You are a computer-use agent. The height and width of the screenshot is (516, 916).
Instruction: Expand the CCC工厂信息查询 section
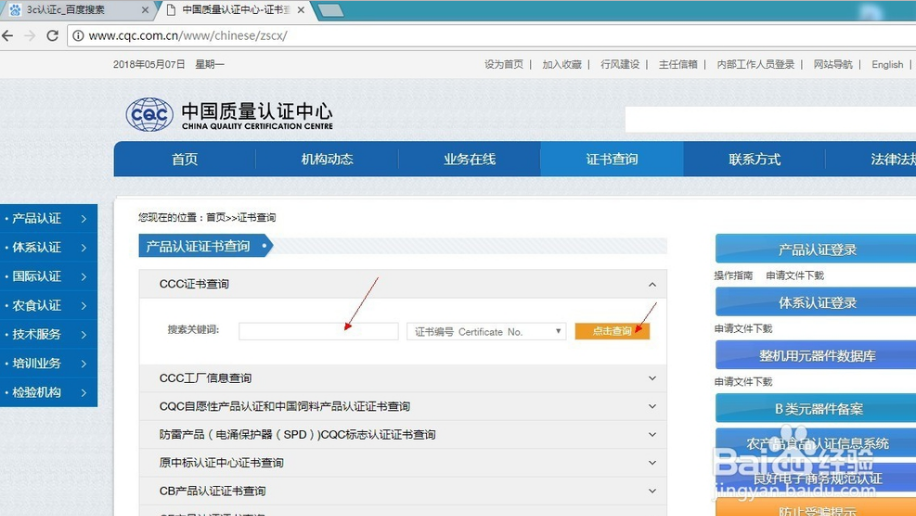coord(652,378)
